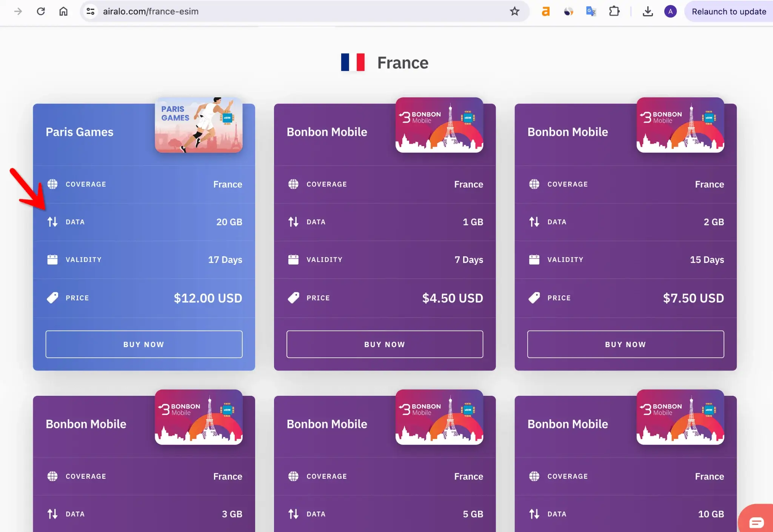The width and height of the screenshot is (773, 532).
Task: Click the $7.50 USD price
Action: [693, 298]
